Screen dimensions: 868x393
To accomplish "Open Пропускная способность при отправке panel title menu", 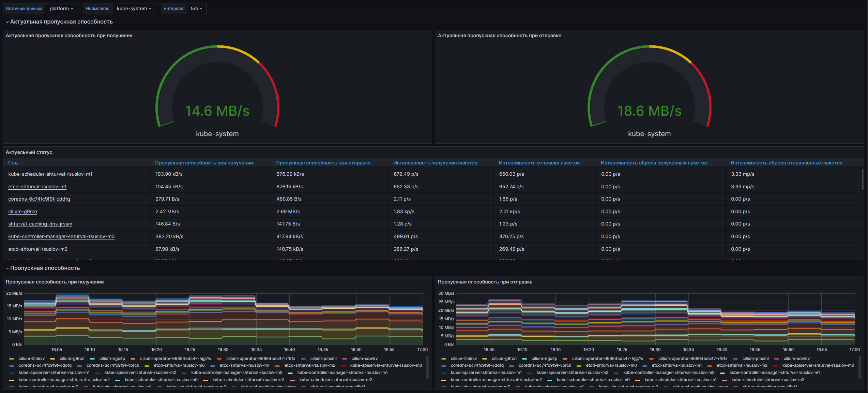I will tap(485, 282).
